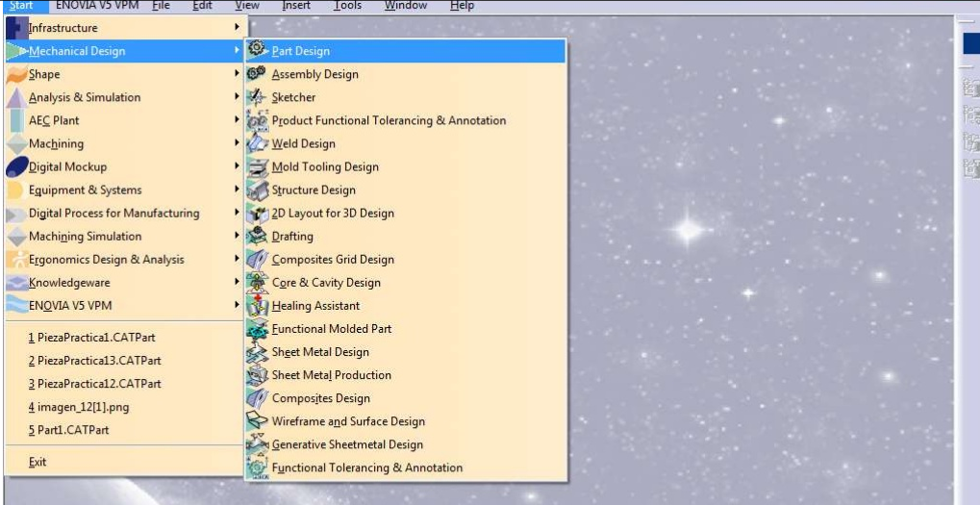This screenshot has height=505, width=980.
Task: Select the Sketcher menu entry
Action: tap(406, 97)
